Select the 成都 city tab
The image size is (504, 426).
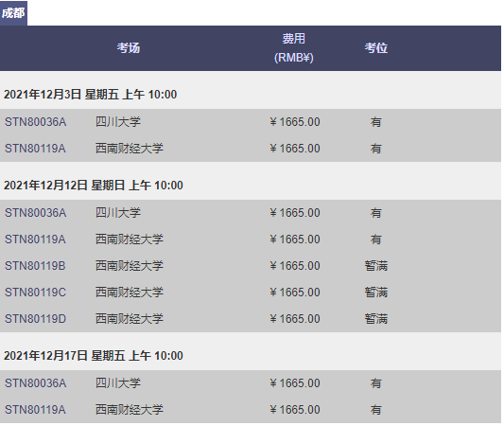pyautogui.click(x=13, y=13)
